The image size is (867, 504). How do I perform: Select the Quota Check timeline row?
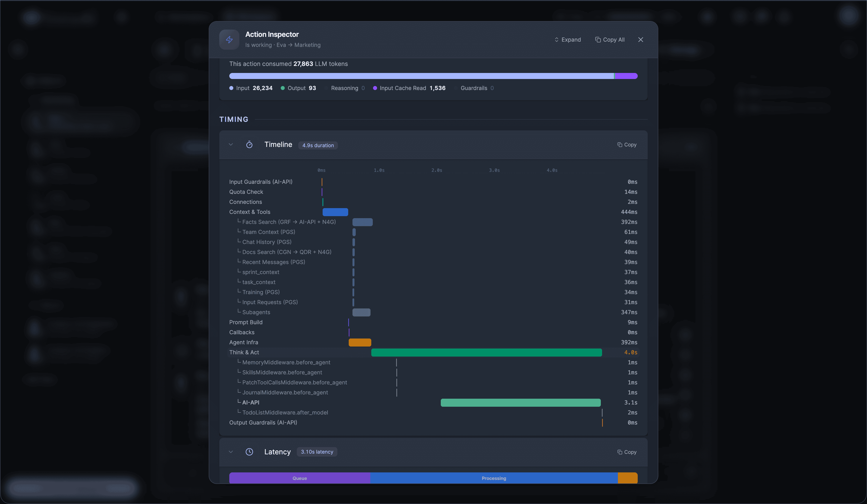click(433, 192)
